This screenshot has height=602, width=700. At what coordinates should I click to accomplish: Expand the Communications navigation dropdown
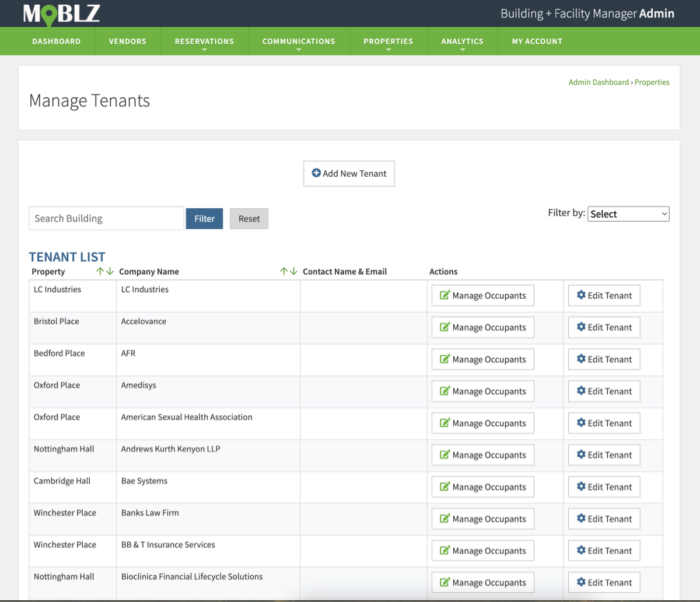(299, 41)
